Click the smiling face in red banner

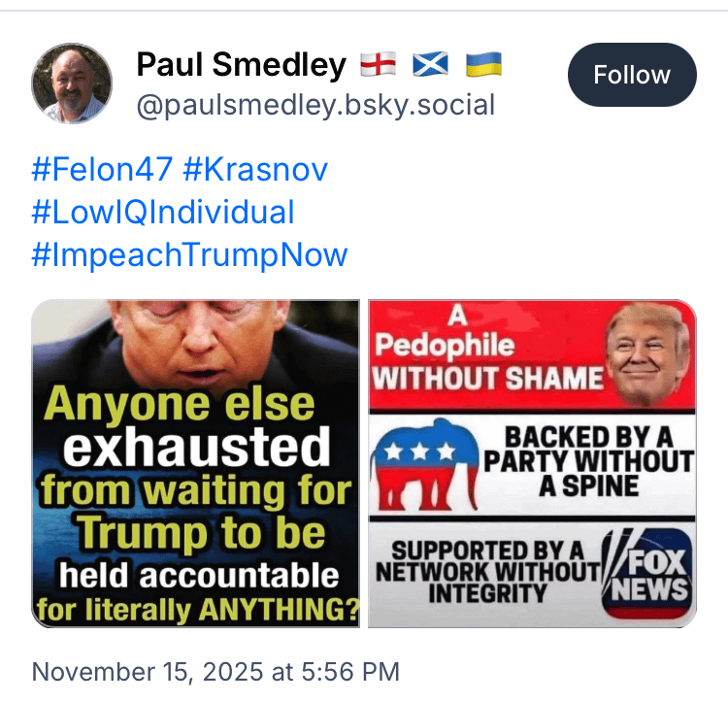[x=647, y=351]
